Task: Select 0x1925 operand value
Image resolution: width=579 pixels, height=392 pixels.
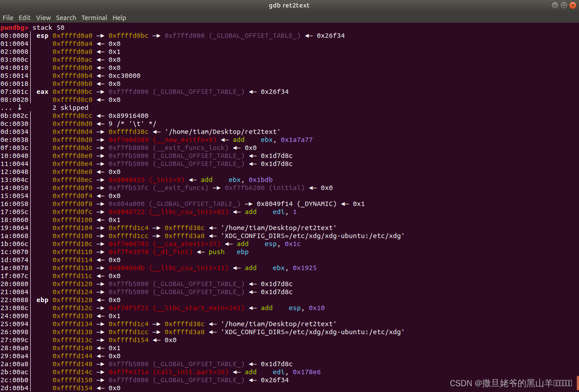Action: point(305,268)
